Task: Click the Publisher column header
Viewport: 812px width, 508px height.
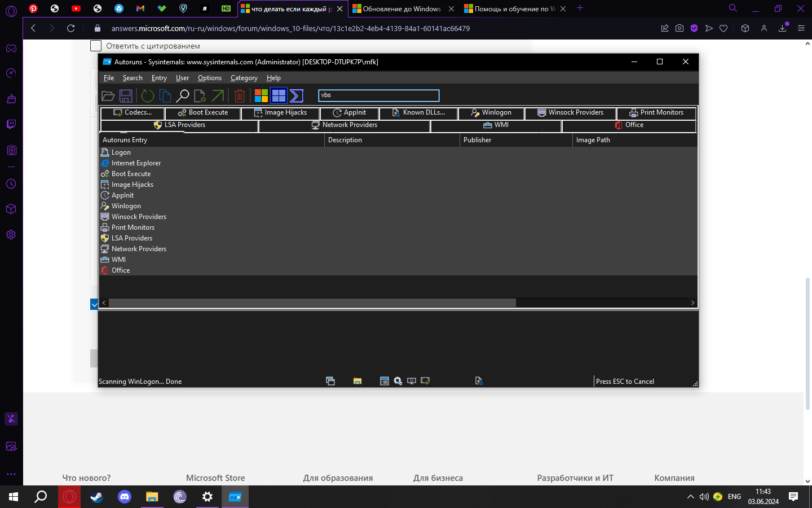Action: coord(517,140)
